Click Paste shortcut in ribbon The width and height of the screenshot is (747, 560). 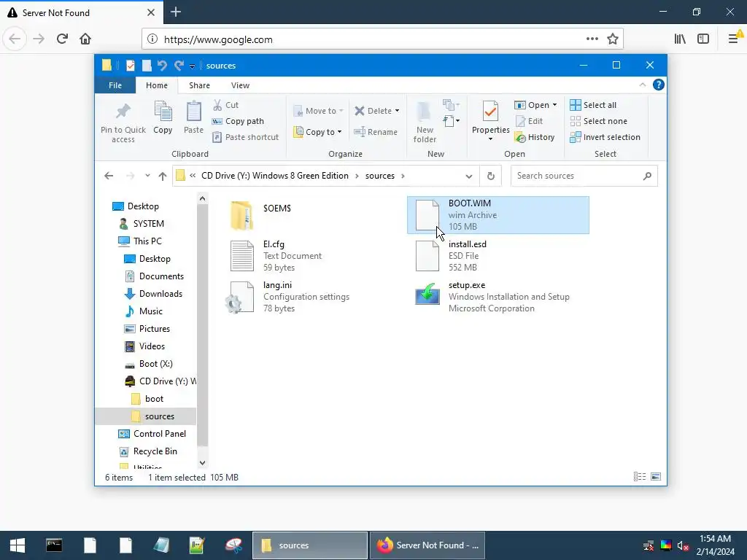[x=245, y=137]
